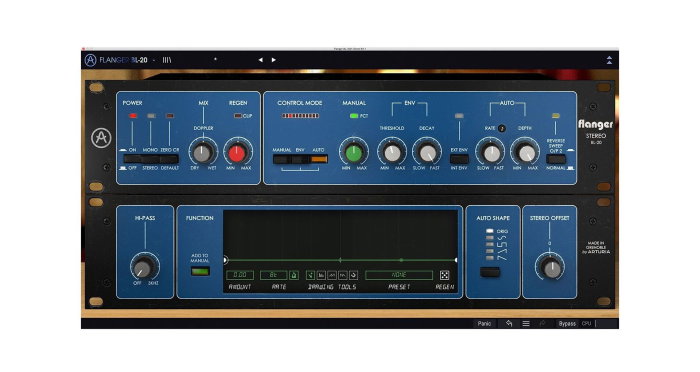Click the Arturia emblem on rack
Screen dimensions: 700x372
coord(101,138)
